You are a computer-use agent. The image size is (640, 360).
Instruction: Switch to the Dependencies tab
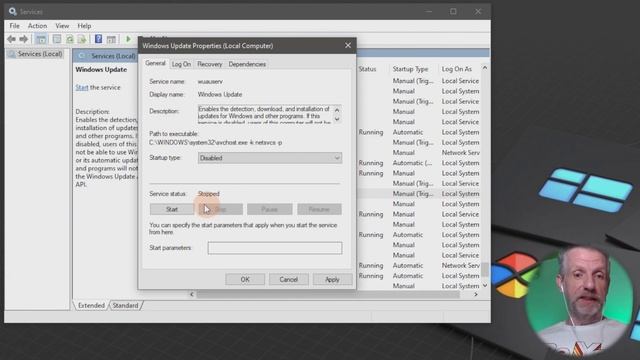pos(247,64)
